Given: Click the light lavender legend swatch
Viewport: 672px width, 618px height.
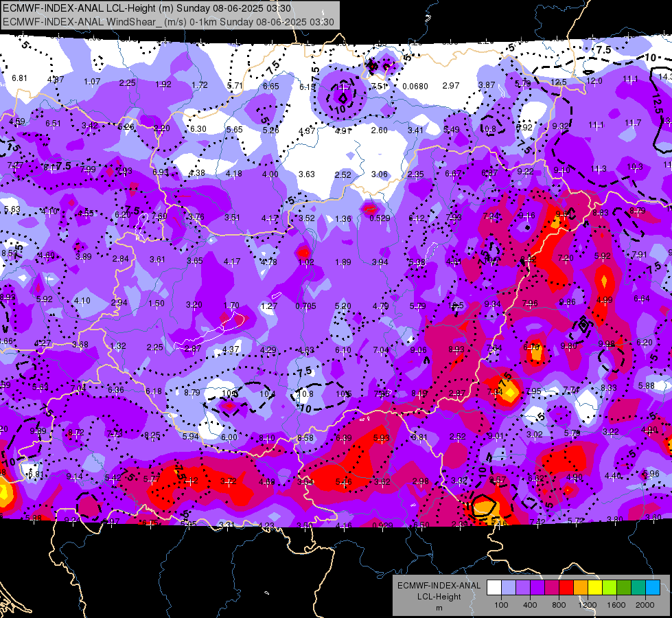Looking at the screenshot, I should tap(509, 588).
